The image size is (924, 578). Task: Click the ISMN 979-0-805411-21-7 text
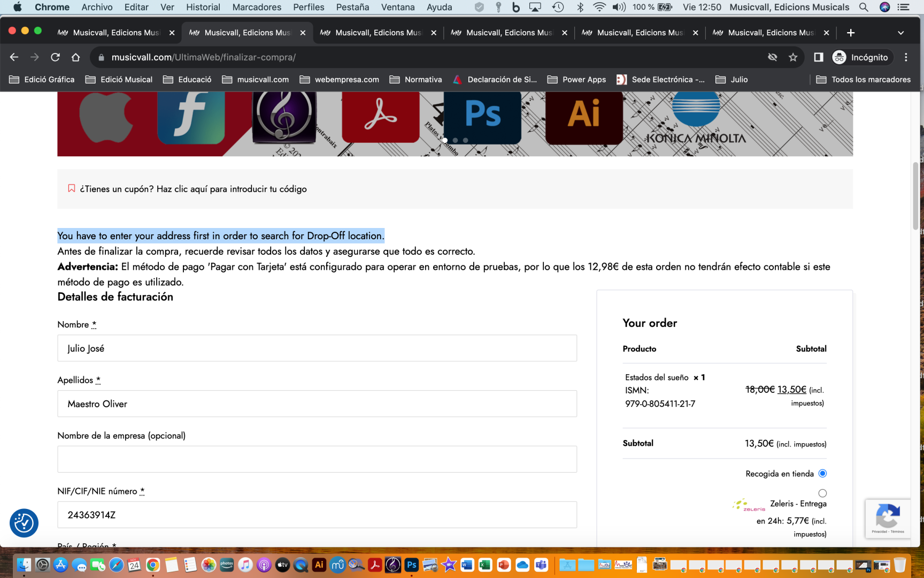[x=660, y=397]
